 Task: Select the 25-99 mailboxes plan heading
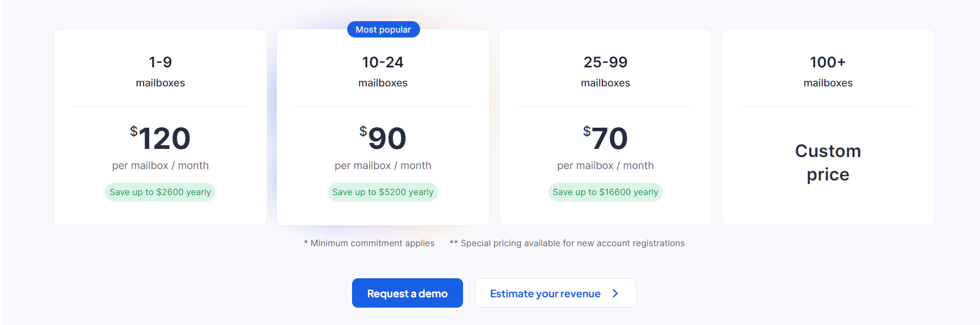pyautogui.click(x=605, y=62)
